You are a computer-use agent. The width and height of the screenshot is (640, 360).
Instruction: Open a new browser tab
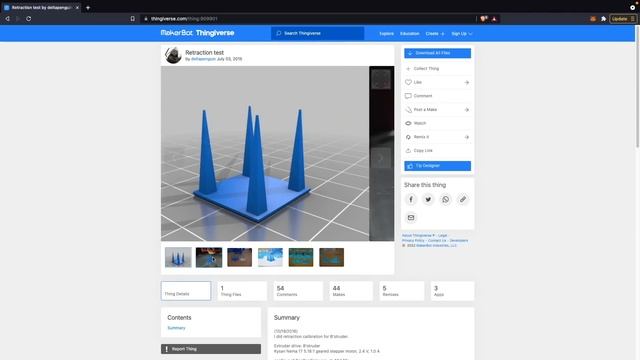(x=88, y=7)
